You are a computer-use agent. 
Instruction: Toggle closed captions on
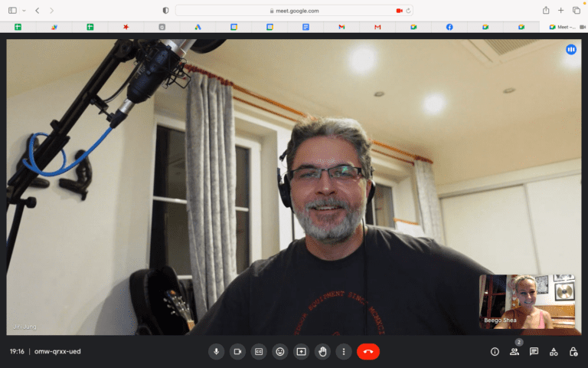(x=259, y=351)
